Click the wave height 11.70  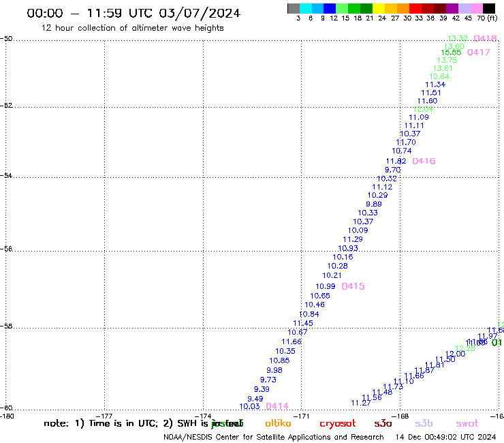pyautogui.click(x=406, y=142)
